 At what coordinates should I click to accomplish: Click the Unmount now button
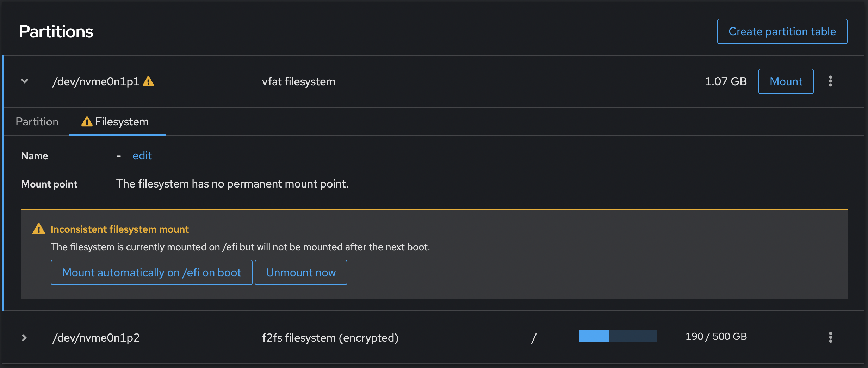(301, 272)
